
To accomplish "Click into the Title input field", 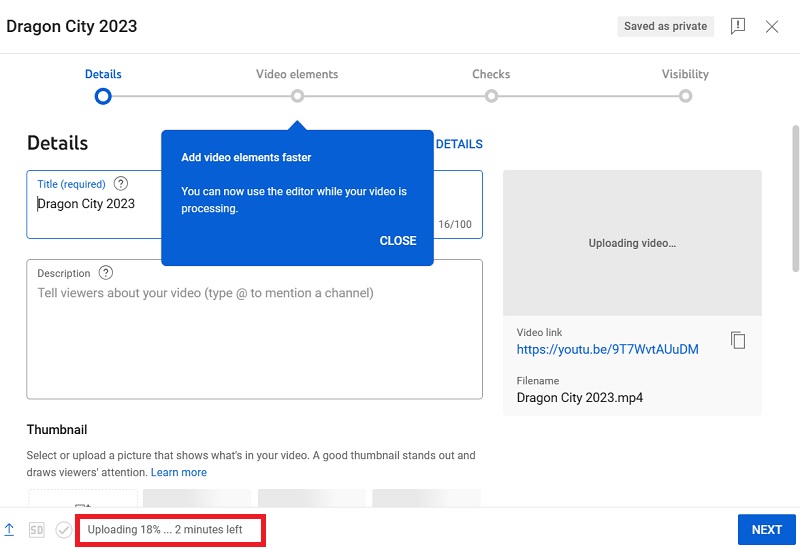I will click(254, 205).
